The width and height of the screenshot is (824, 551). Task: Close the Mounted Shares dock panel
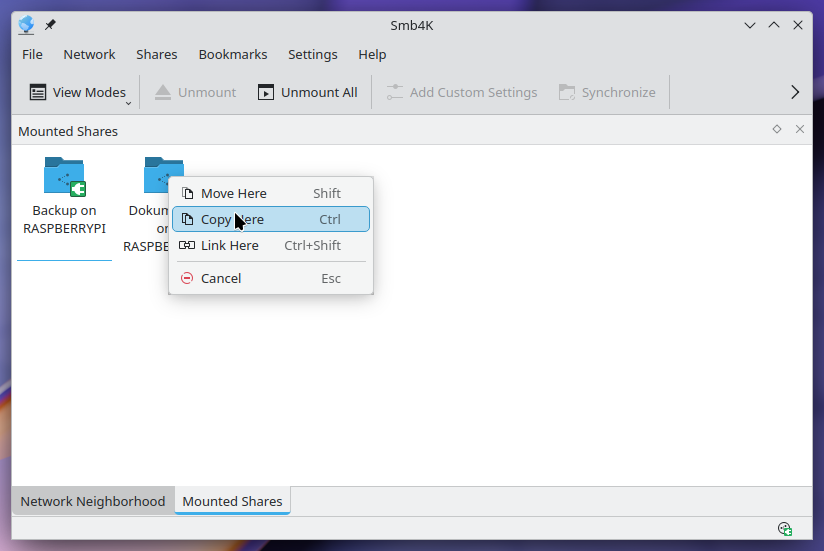tap(800, 129)
